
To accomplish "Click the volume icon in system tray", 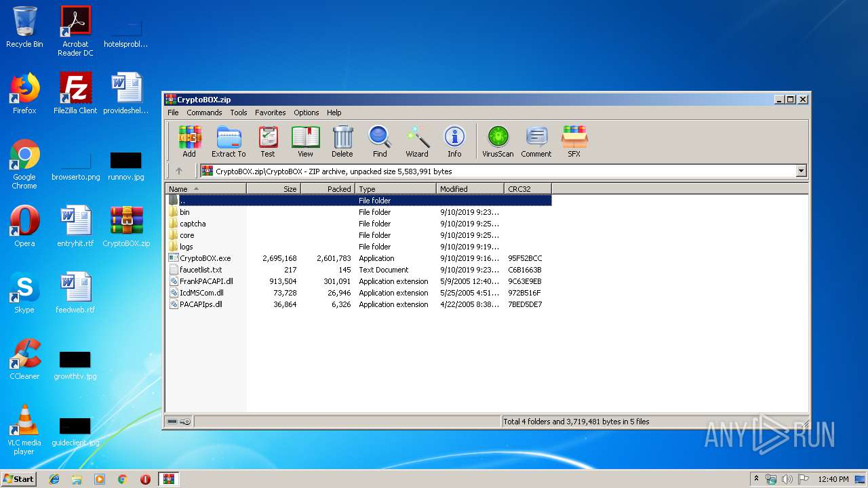I will point(787,479).
